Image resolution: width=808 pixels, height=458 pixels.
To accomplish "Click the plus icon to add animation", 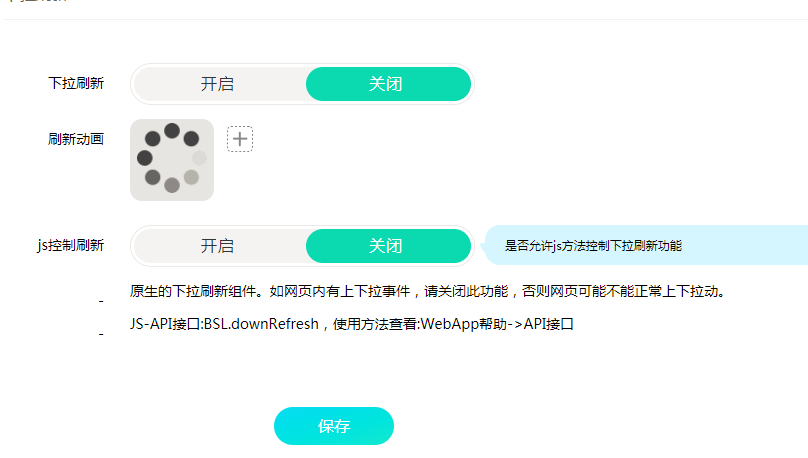I will (240, 139).
